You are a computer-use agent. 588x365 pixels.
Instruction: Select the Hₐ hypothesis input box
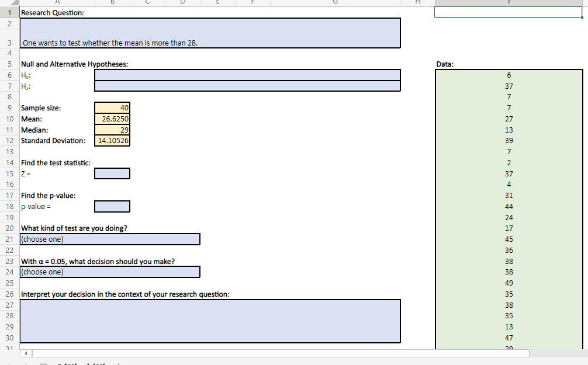[247, 86]
